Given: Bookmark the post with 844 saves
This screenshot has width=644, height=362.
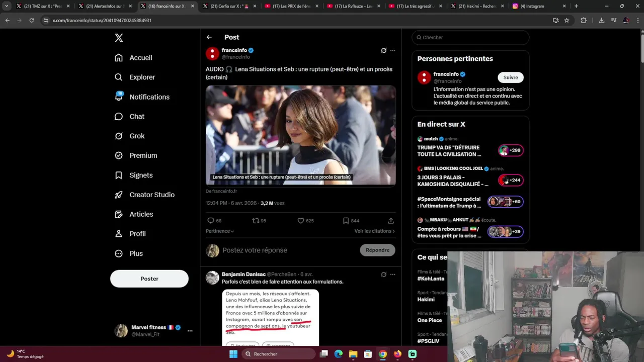Looking at the screenshot, I should point(351,221).
